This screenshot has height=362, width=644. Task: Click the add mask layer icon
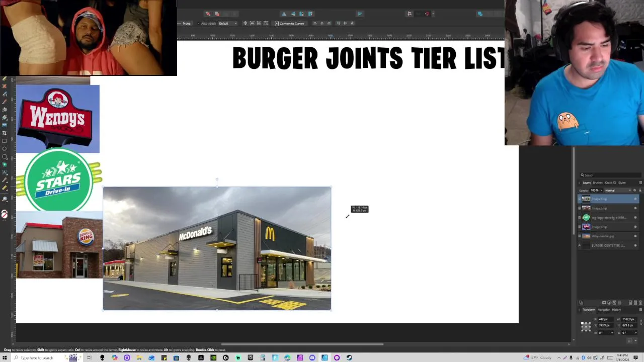pos(604,302)
